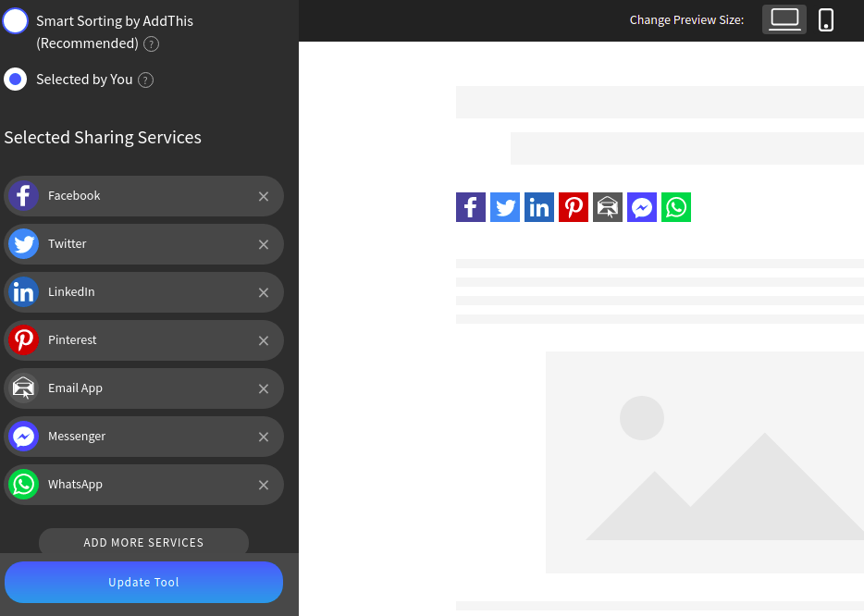This screenshot has width=864, height=616.
Task: Click Email App share button in preview
Action: pyautogui.click(x=607, y=207)
